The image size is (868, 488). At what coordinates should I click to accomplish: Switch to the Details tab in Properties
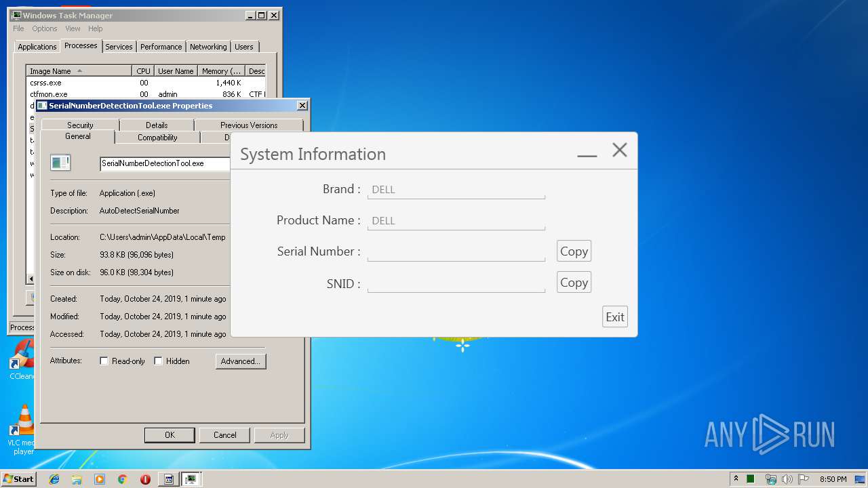pos(157,125)
